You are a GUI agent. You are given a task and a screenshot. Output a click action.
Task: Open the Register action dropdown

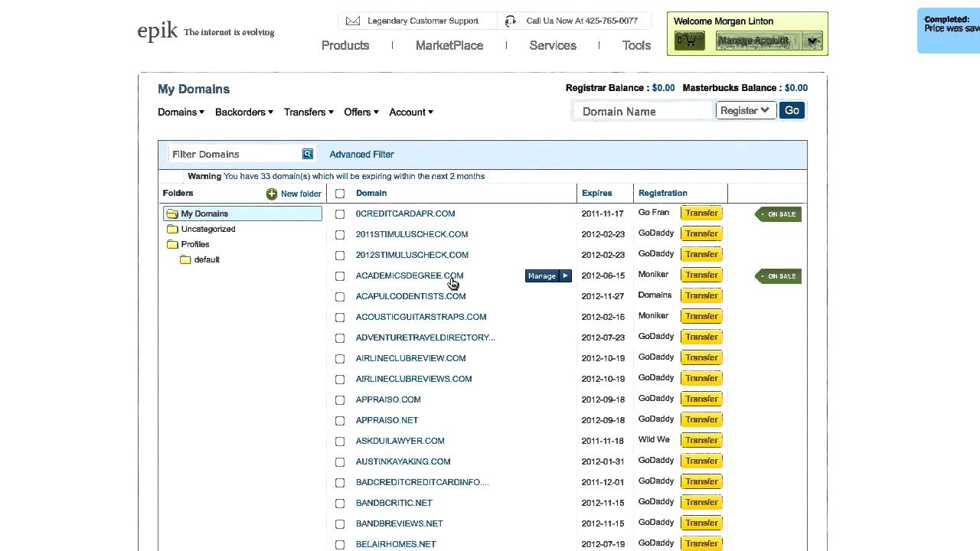(x=746, y=110)
